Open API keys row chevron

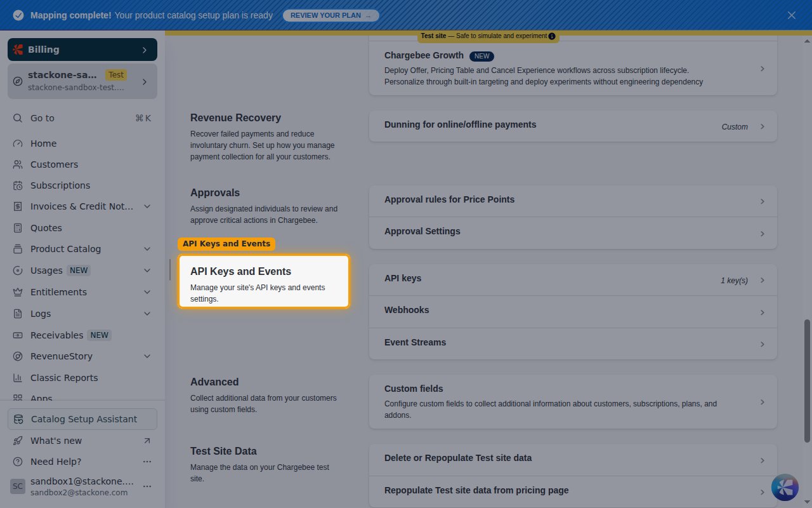click(x=763, y=281)
